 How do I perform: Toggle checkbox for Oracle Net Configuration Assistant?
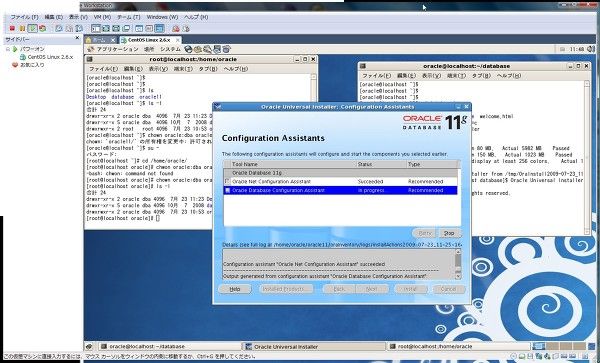pyautogui.click(x=227, y=181)
